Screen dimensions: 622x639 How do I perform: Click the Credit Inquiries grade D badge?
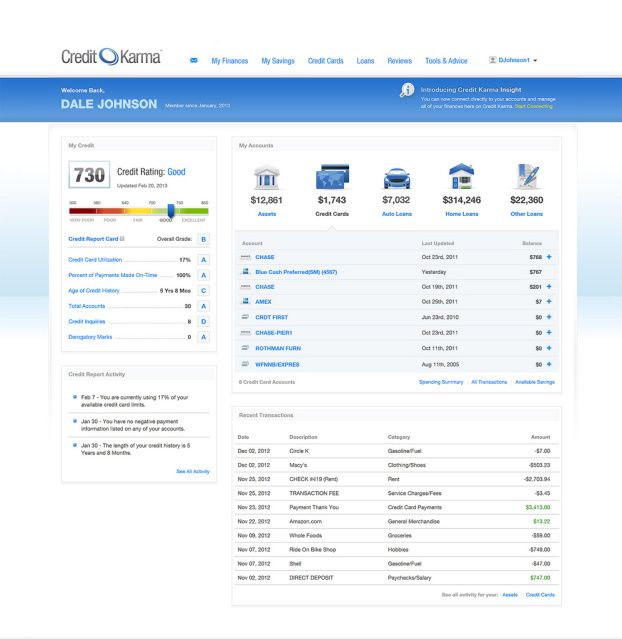coord(203,321)
